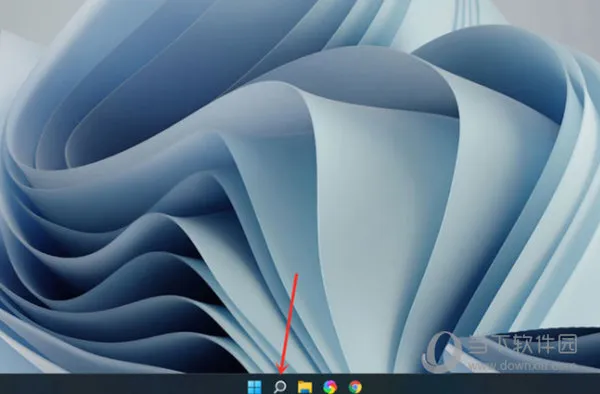Launch File Explorer from taskbar
Viewport: 600px width, 394px height.
click(305, 387)
